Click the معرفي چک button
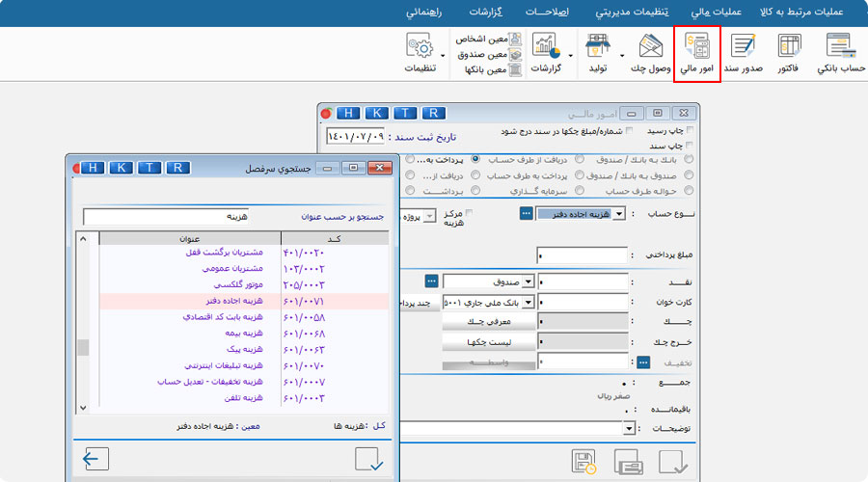The image size is (868, 482). point(489,322)
